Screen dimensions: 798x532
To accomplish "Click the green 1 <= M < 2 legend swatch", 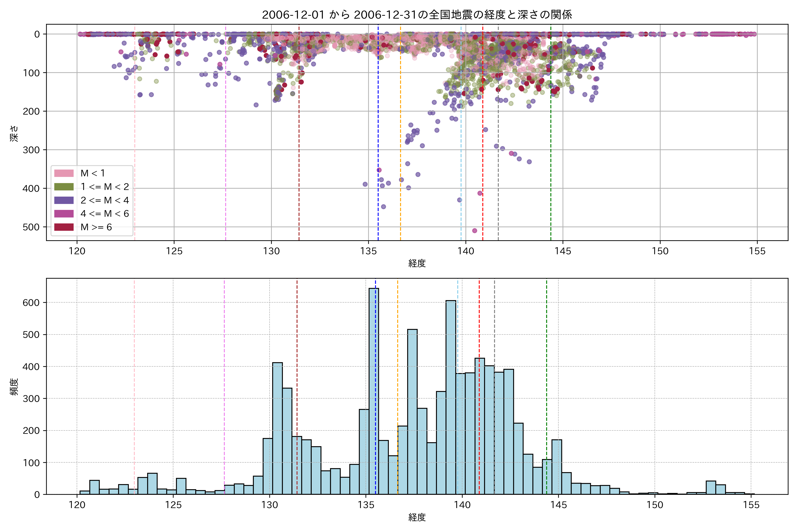I will [x=64, y=187].
